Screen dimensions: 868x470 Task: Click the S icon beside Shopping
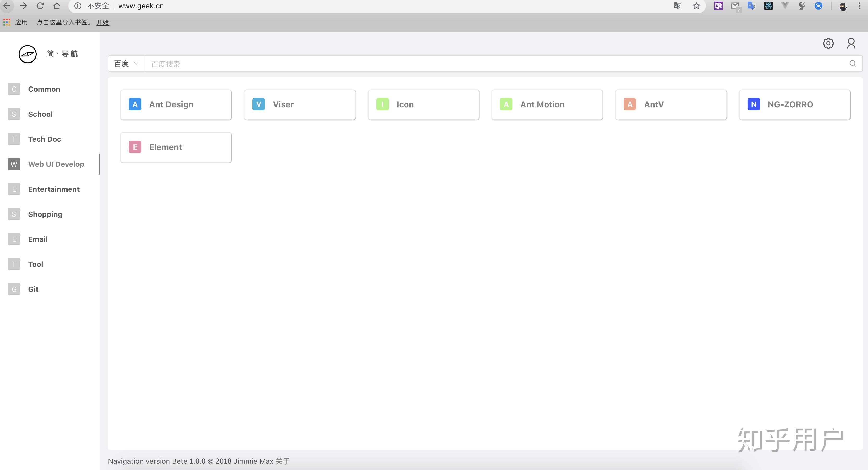[x=14, y=214]
